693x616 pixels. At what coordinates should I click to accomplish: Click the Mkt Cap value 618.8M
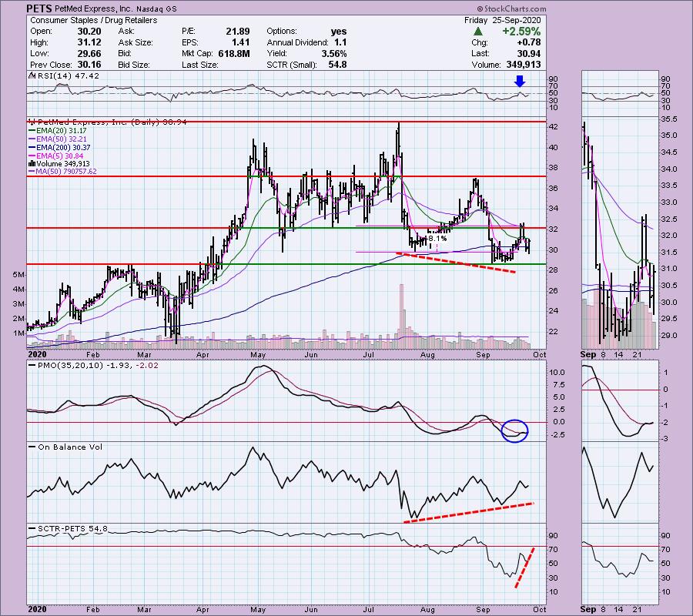pos(234,53)
